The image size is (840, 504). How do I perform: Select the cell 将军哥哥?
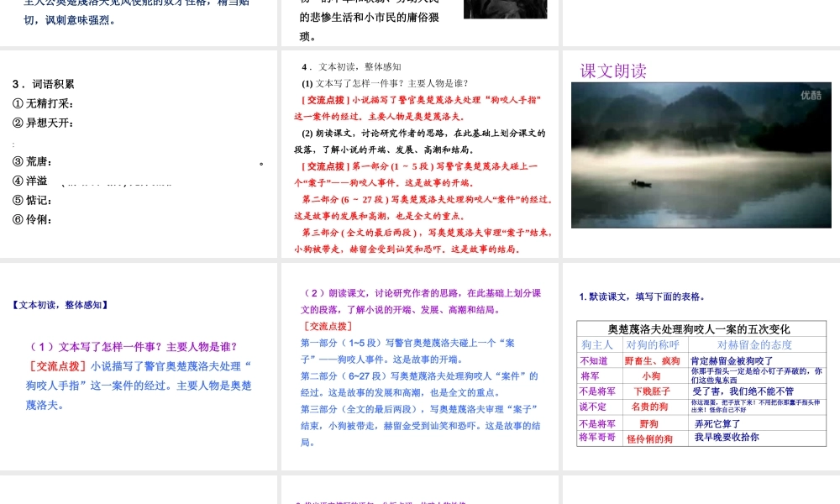pyautogui.click(x=597, y=437)
